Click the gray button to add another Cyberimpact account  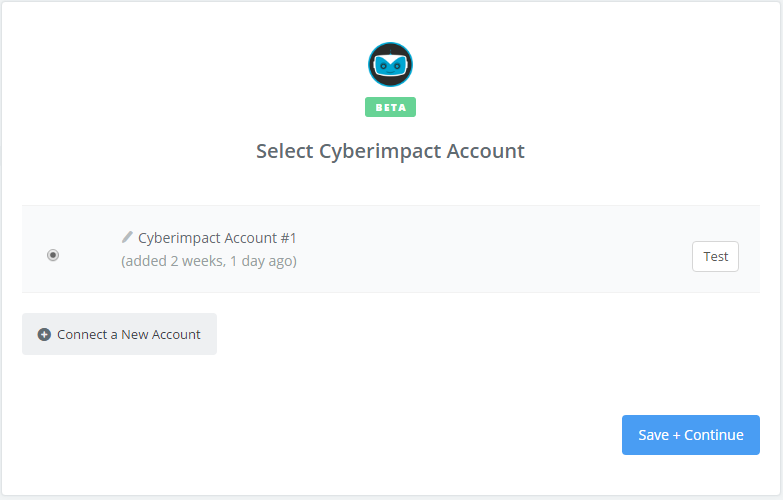pos(119,334)
